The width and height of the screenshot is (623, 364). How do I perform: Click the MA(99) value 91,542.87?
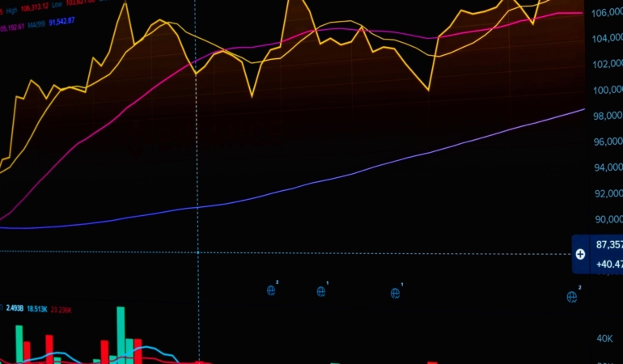pos(61,22)
